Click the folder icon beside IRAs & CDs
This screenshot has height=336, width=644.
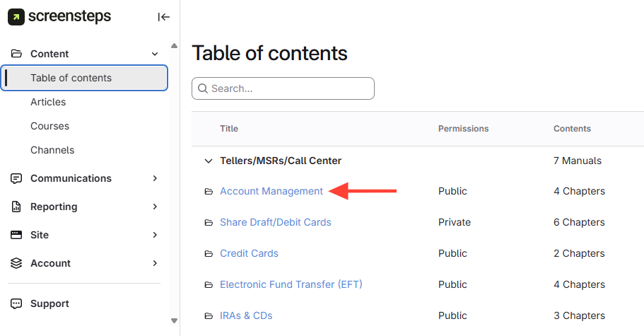(209, 315)
